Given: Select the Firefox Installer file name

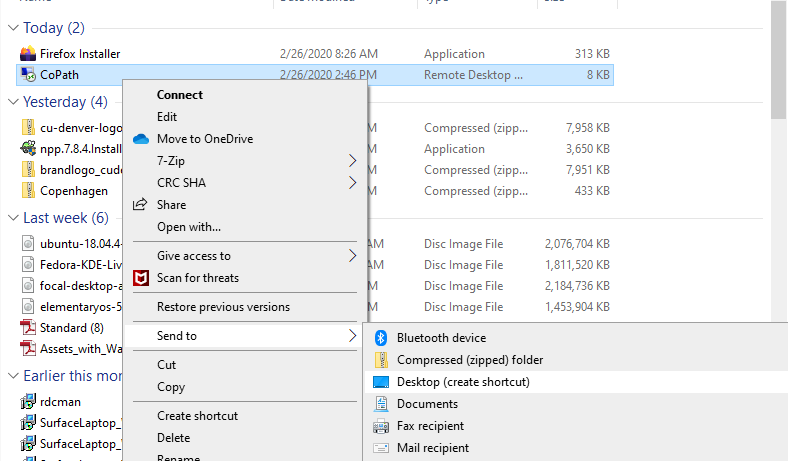Looking at the screenshot, I should [80, 54].
